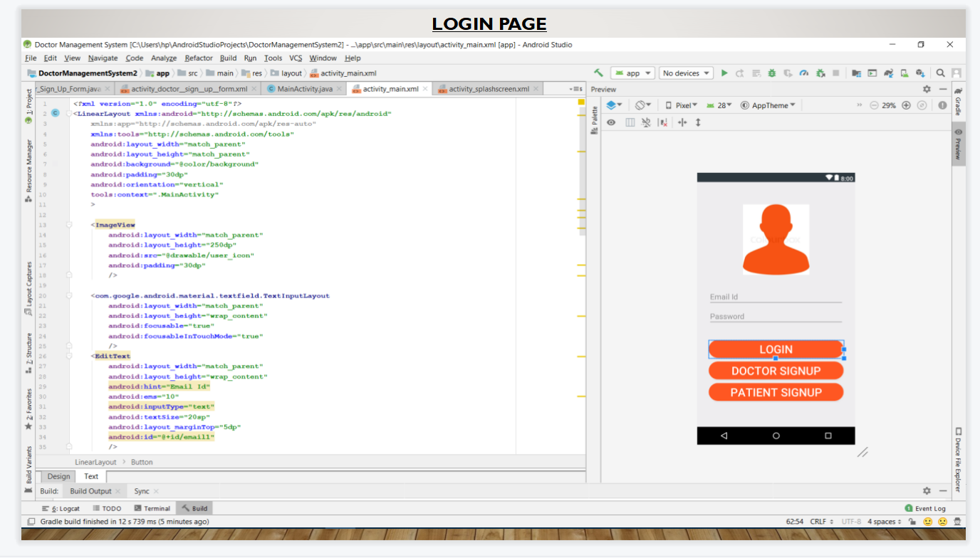Toggle the Gradle tool window
Viewport: 980px width, 558px height.
tap(958, 101)
